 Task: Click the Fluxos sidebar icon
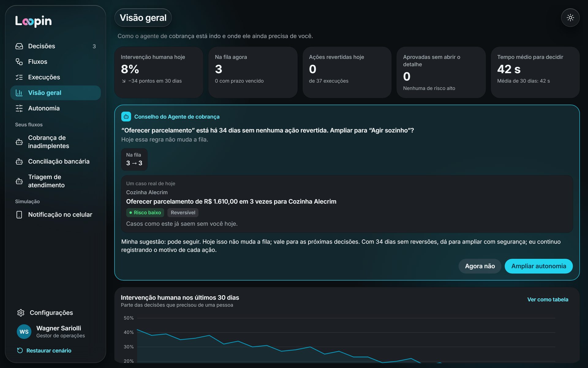coord(19,62)
